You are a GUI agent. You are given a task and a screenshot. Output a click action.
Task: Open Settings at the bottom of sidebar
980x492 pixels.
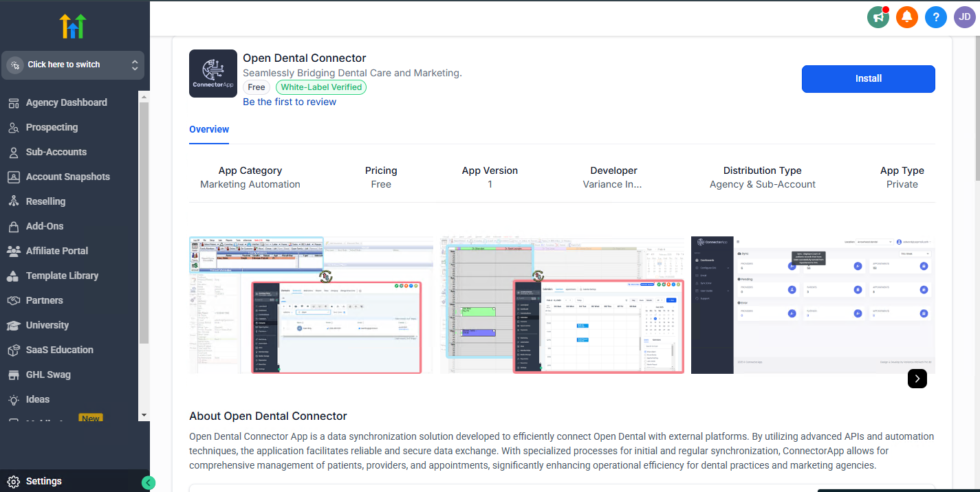(x=43, y=480)
